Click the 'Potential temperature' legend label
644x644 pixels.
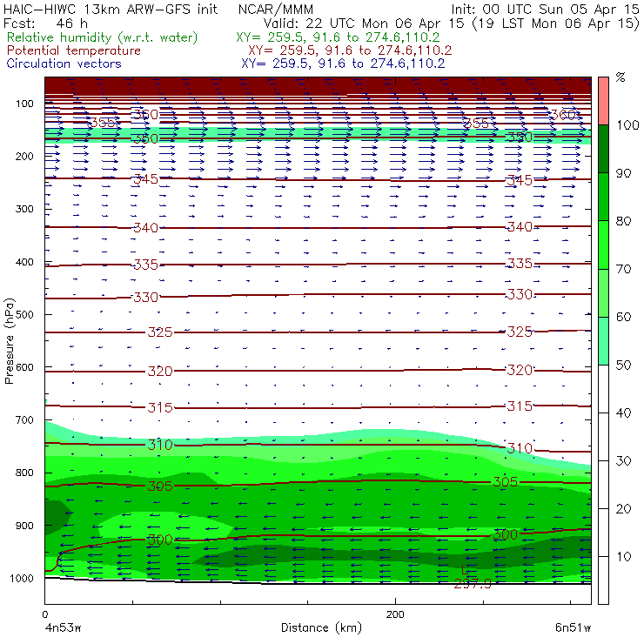73,50
